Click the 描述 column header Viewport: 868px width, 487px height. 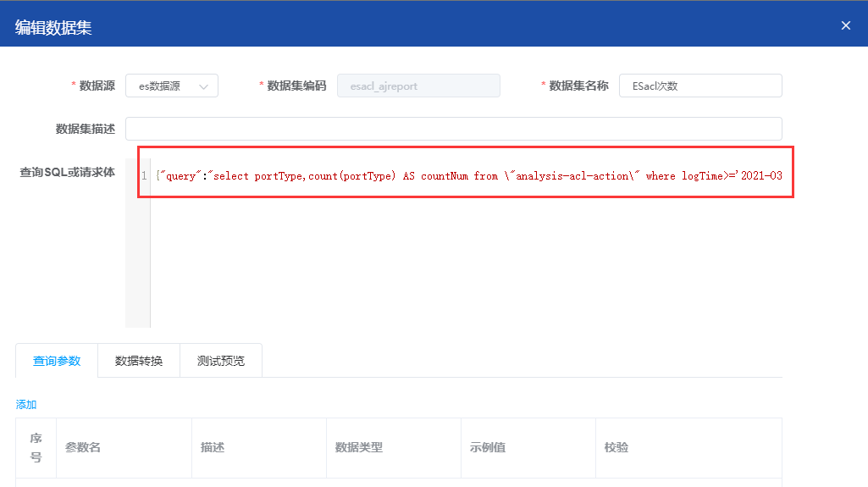coord(213,447)
